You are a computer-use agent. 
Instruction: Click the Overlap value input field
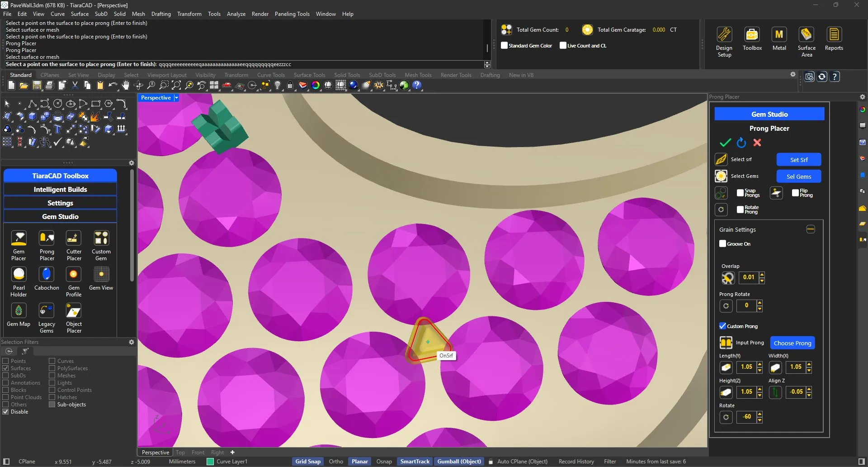749,277
